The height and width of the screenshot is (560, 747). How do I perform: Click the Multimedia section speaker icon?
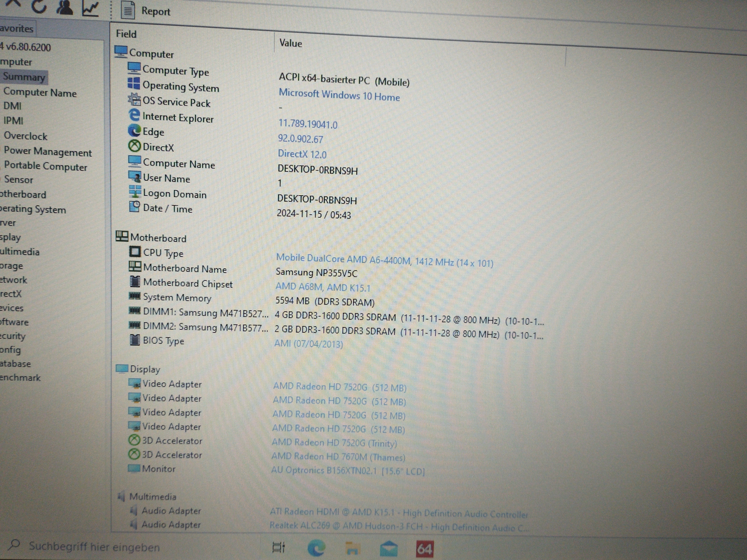pos(121,496)
